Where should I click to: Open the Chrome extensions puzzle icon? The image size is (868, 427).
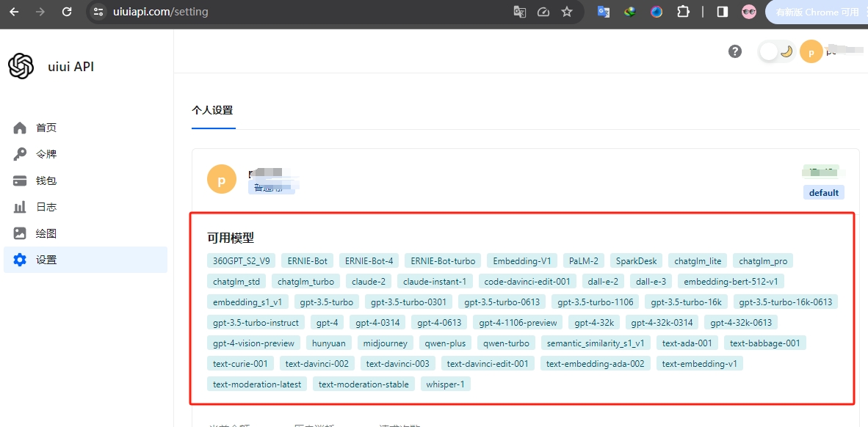click(684, 12)
